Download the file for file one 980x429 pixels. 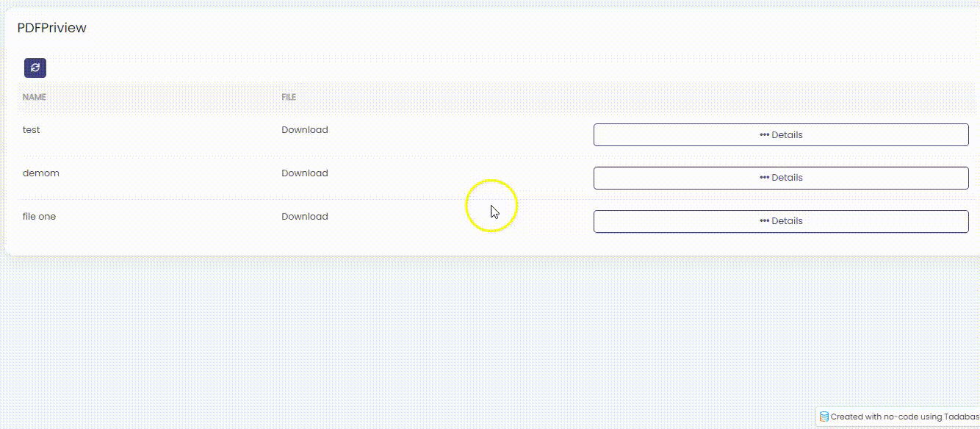pos(304,217)
